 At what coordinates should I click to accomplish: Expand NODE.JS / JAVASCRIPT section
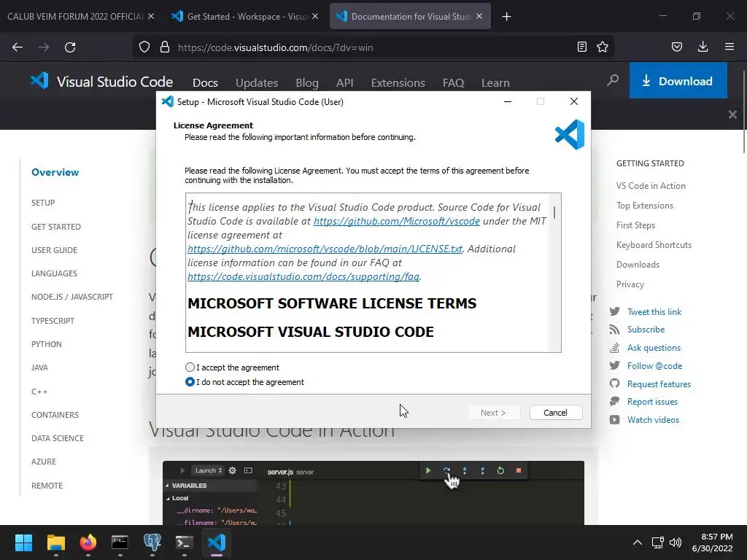[72, 297]
